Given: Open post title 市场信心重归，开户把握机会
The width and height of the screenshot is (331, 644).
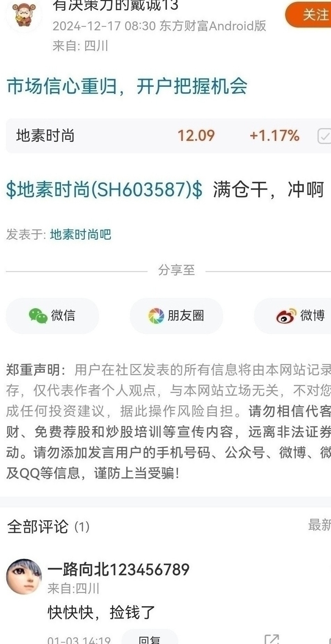Looking at the screenshot, I should 127,86.
